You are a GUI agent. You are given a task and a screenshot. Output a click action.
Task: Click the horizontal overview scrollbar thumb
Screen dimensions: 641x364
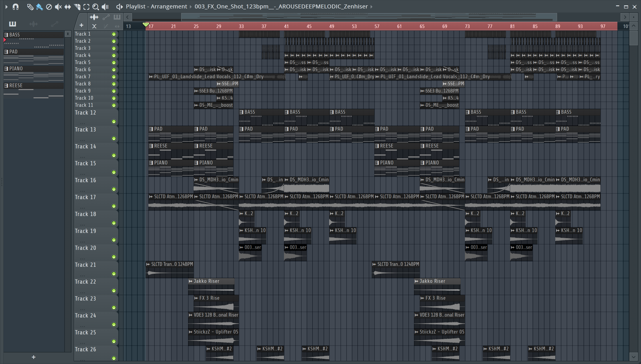point(369,17)
